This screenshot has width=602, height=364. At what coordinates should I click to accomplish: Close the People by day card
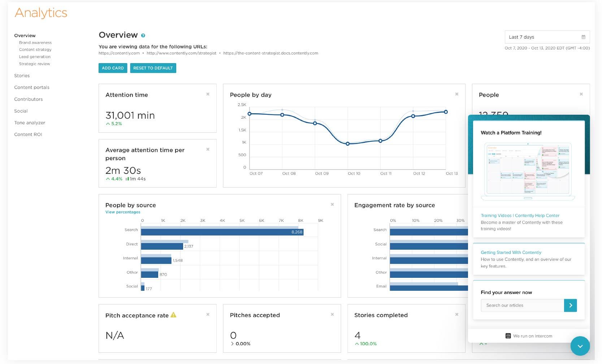[456, 94]
